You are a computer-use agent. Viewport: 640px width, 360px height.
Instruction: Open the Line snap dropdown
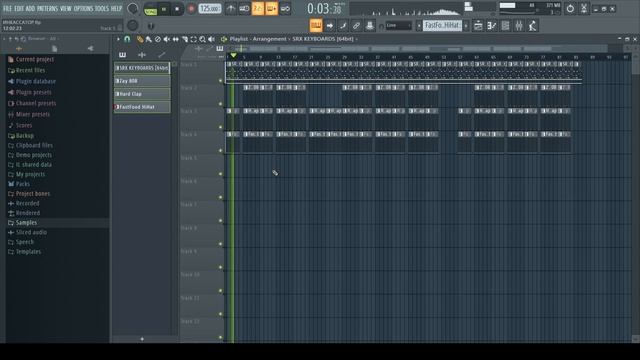[x=399, y=26]
